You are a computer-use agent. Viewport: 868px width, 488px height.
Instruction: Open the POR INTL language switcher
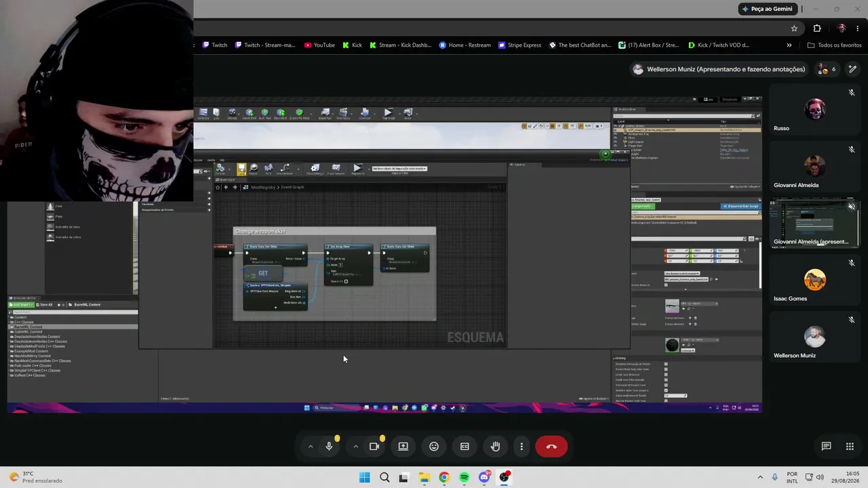(792, 477)
